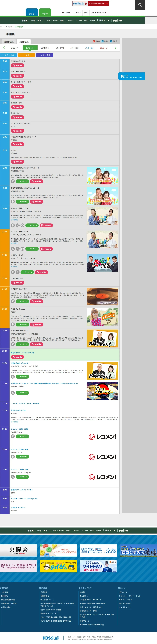Open the SNS / 配信 menu

click(66, 13)
